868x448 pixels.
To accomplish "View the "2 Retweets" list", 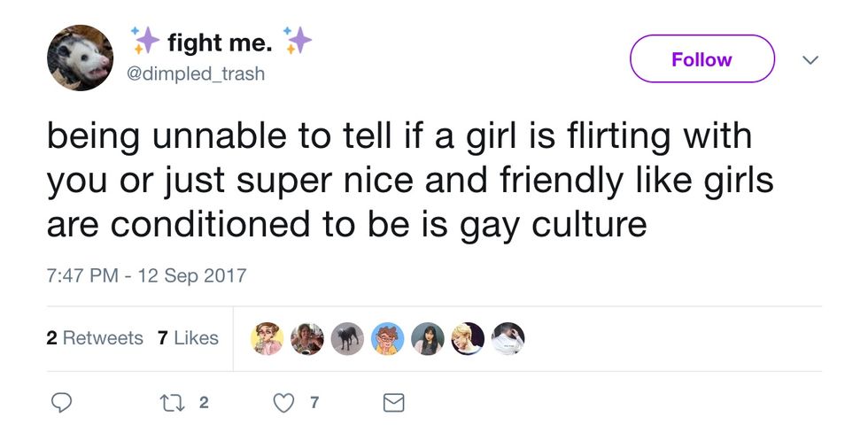I will (x=94, y=338).
